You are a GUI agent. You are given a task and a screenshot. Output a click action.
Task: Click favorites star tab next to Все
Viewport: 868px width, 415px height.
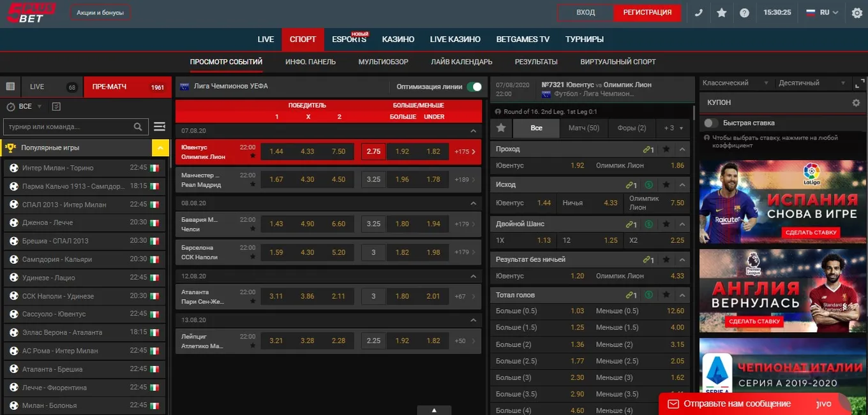tap(501, 127)
